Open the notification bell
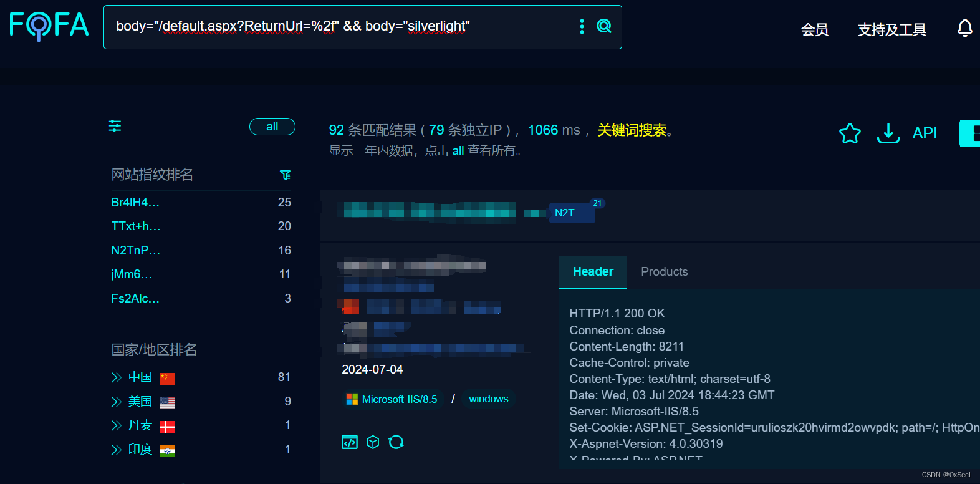Viewport: 980px width, 484px height. [964, 29]
